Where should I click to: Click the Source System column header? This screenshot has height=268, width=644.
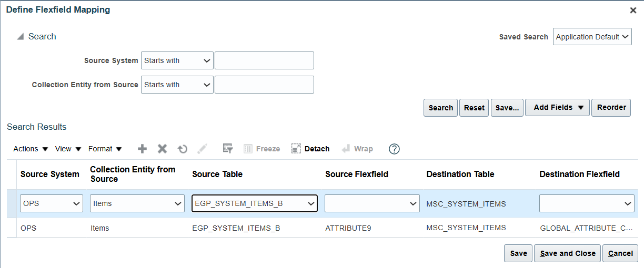pos(50,174)
